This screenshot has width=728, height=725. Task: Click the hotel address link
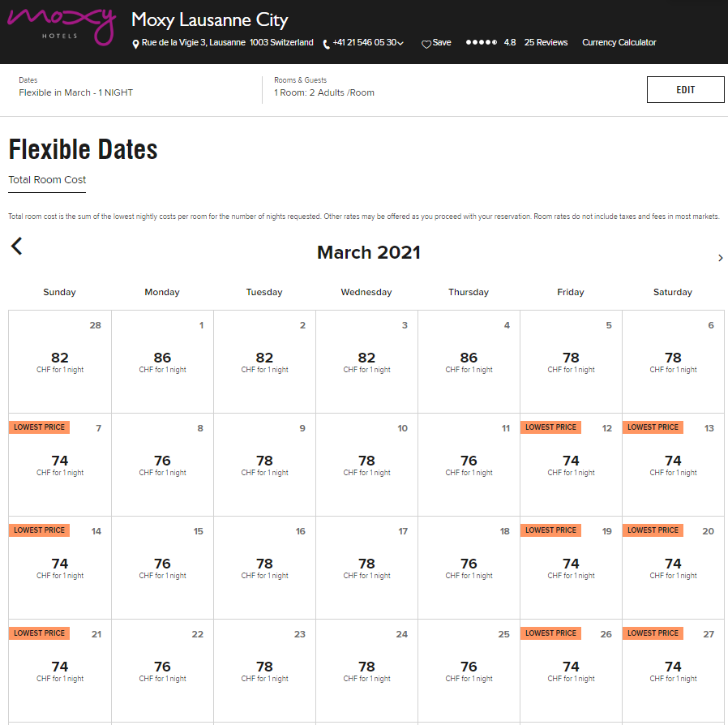(x=228, y=42)
